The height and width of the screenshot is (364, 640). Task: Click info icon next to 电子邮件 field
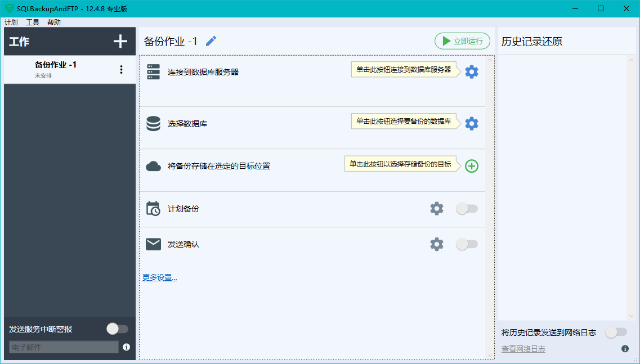coord(127,347)
